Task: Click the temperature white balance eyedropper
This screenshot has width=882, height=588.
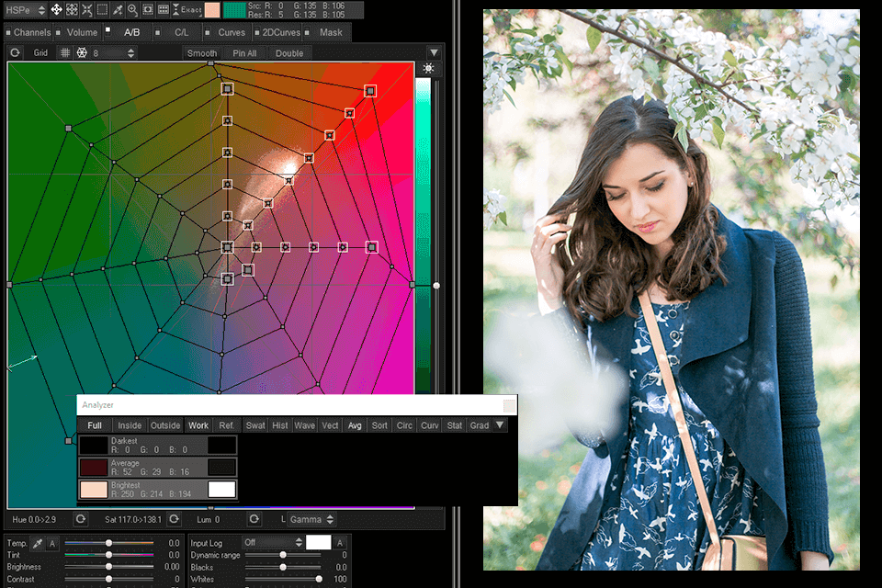Action: [x=37, y=544]
